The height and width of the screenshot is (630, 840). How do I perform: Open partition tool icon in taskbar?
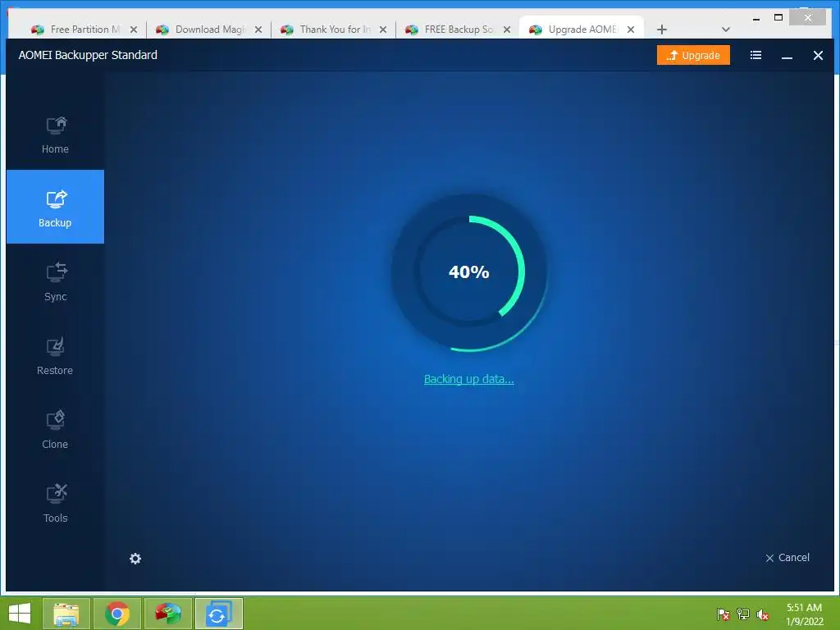coord(168,614)
